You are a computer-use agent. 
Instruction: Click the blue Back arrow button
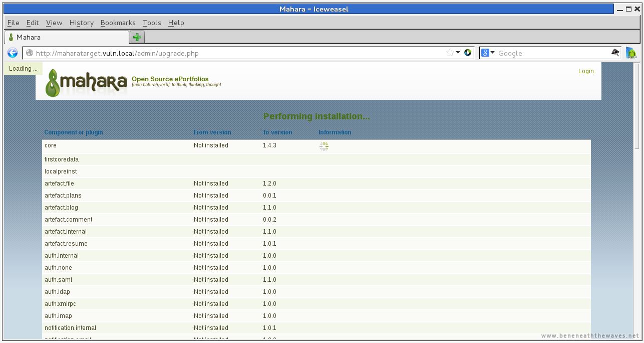point(13,53)
